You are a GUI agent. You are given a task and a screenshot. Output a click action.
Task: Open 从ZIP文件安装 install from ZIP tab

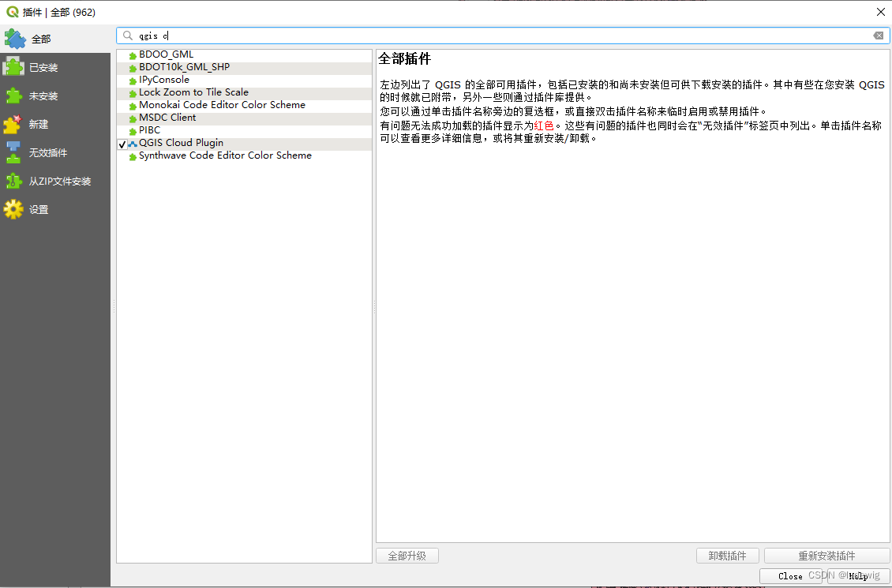(x=55, y=182)
